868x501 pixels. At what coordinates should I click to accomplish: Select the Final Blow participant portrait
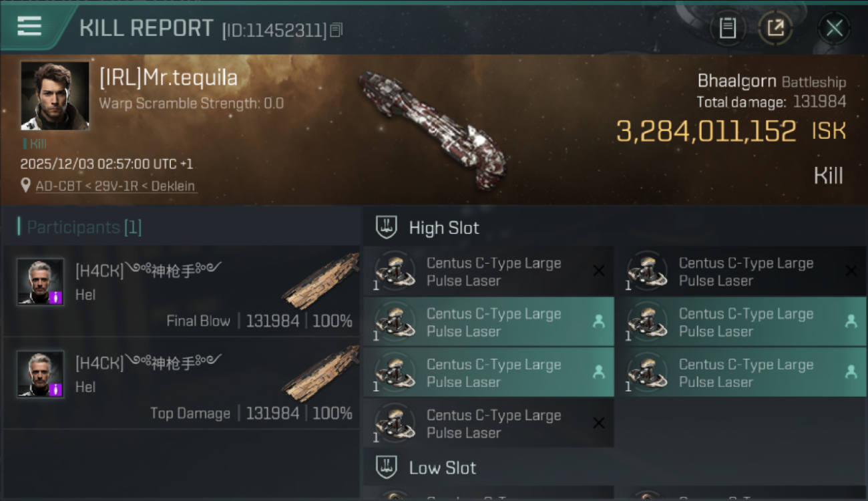[x=41, y=282]
